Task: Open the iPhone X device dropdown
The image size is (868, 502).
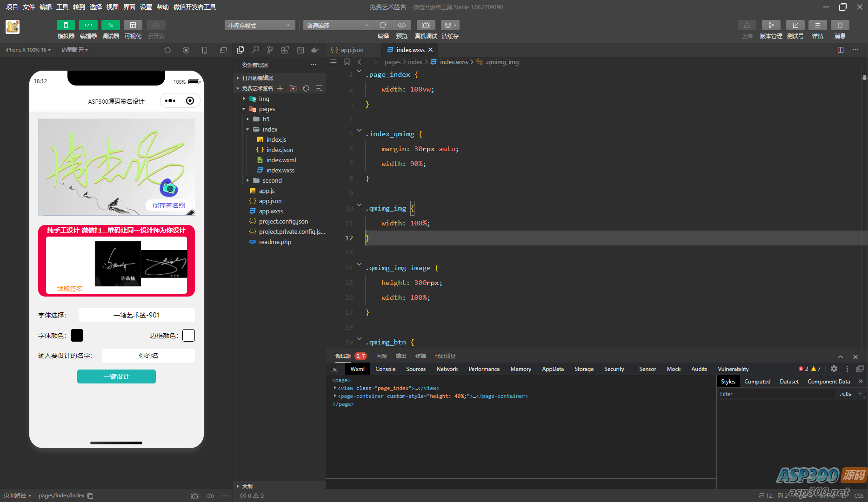Action: coord(28,50)
